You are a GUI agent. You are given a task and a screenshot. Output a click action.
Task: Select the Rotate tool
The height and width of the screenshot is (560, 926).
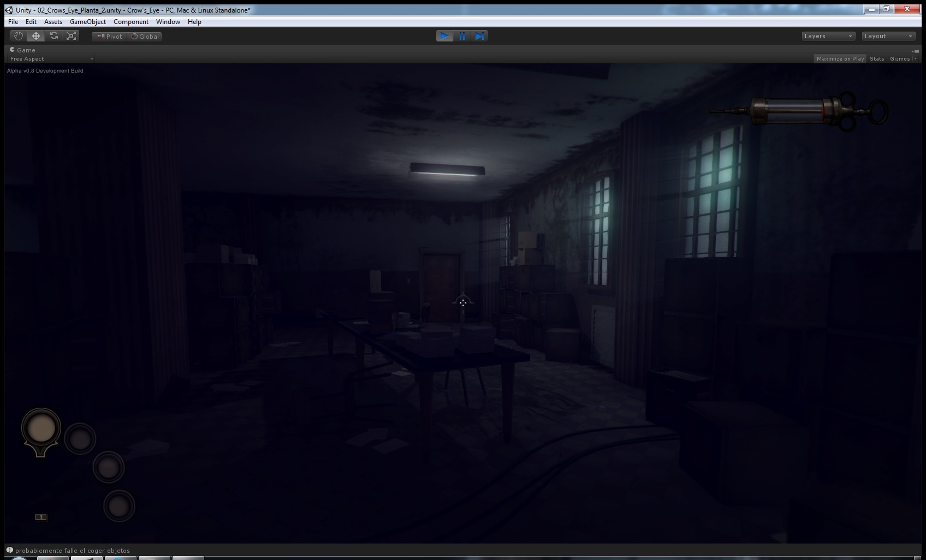(54, 36)
